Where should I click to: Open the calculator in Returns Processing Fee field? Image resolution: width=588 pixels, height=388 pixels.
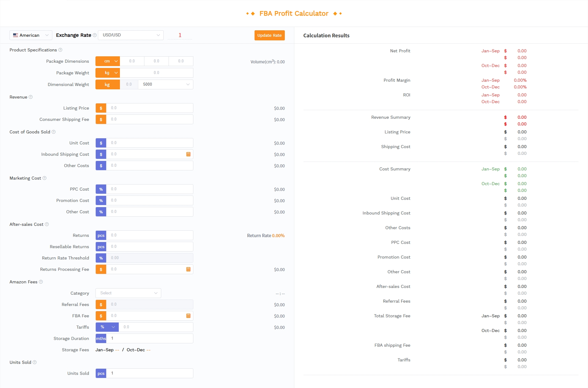(x=188, y=269)
